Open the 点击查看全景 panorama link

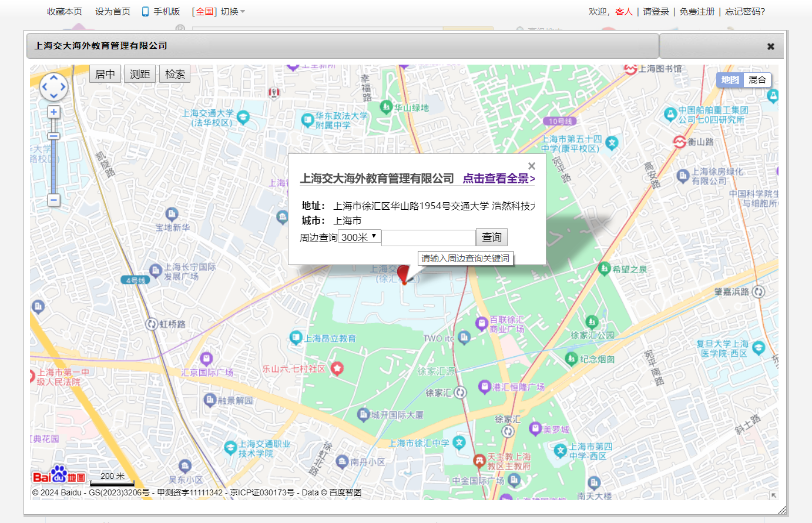click(x=498, y=179)
